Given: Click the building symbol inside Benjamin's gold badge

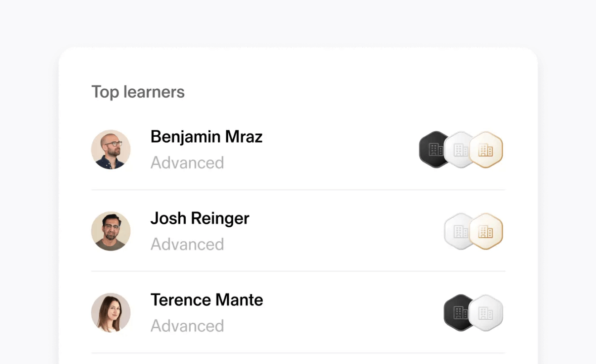Looking at the screenshot, I should (486, 150).
